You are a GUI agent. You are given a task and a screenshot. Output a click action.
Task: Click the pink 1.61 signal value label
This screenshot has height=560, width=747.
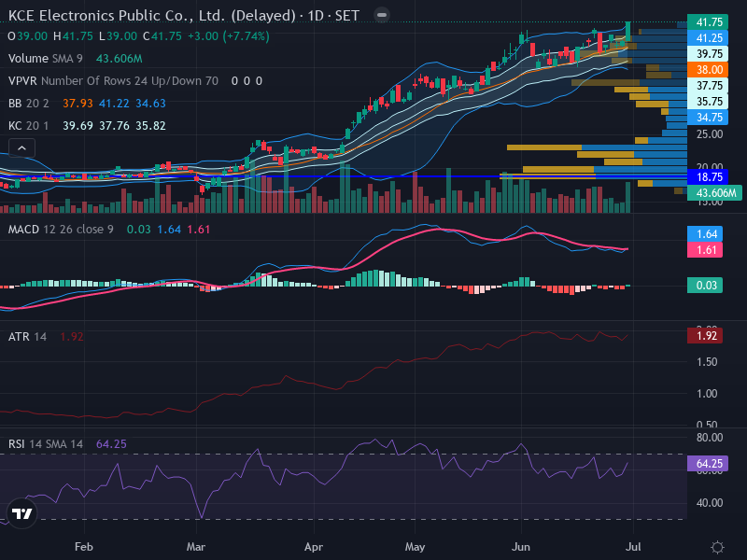pos(705,249)
